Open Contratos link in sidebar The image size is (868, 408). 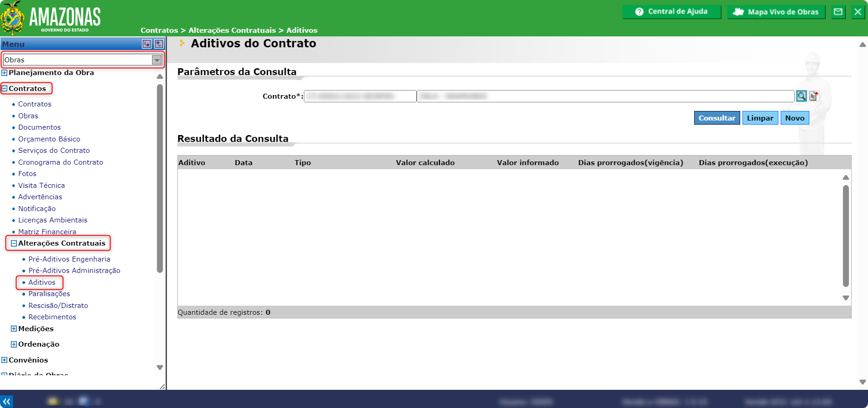tap(35, 104)
